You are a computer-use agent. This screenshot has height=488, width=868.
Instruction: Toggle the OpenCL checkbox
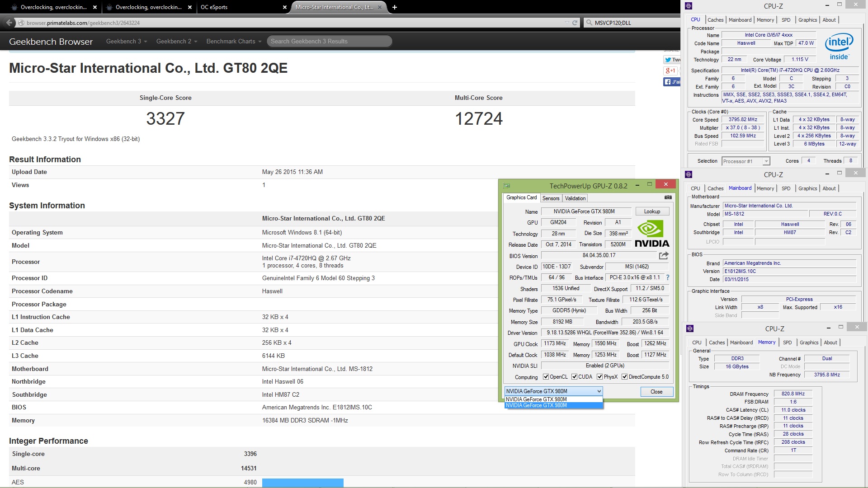[546, 377]
